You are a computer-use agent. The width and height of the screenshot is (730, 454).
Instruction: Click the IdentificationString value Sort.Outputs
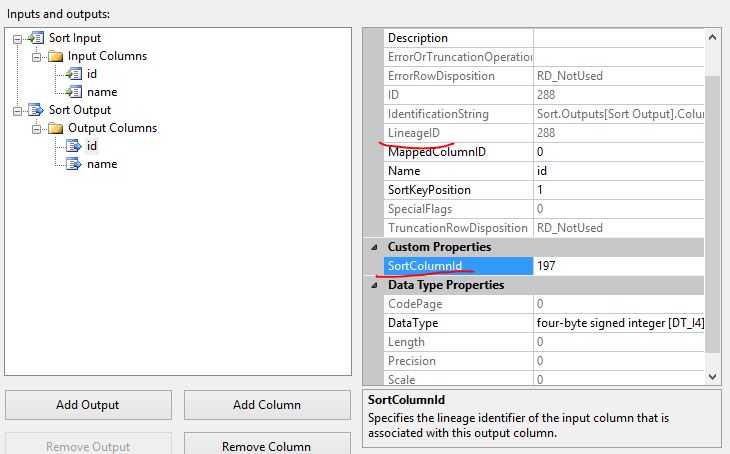click(x=620, y=114)
